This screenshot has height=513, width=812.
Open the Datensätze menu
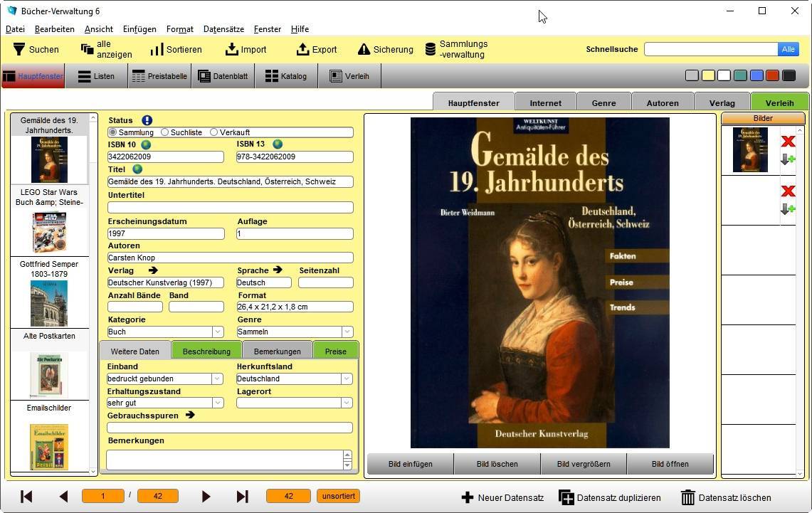223,29
